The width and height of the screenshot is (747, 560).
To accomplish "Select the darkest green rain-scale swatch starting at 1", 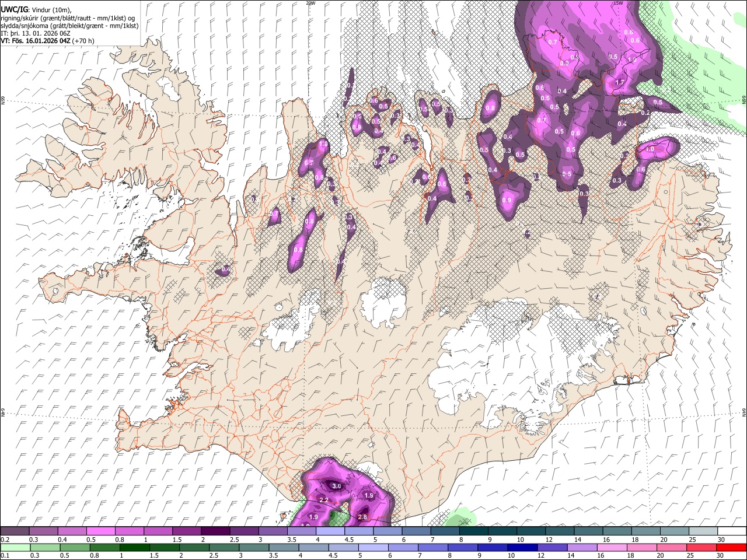I will click(134, 548).
